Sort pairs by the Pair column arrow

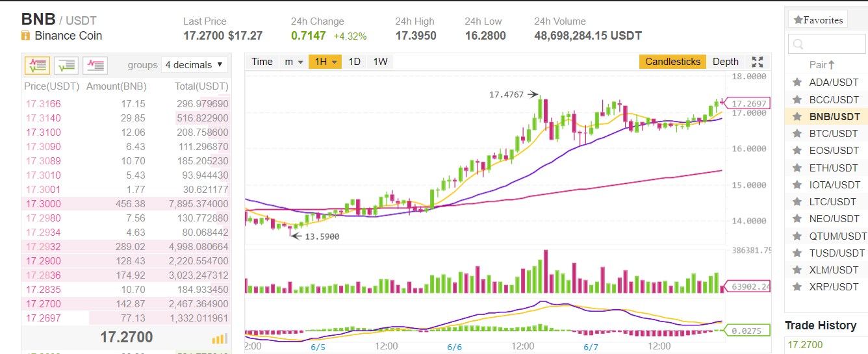(x=831, y=65)
